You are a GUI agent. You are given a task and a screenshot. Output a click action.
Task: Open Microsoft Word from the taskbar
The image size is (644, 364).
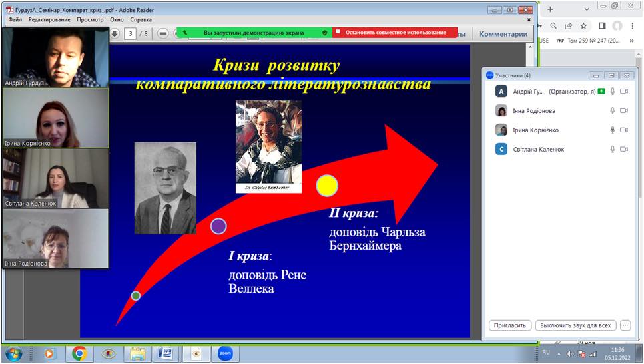point(167,353)
